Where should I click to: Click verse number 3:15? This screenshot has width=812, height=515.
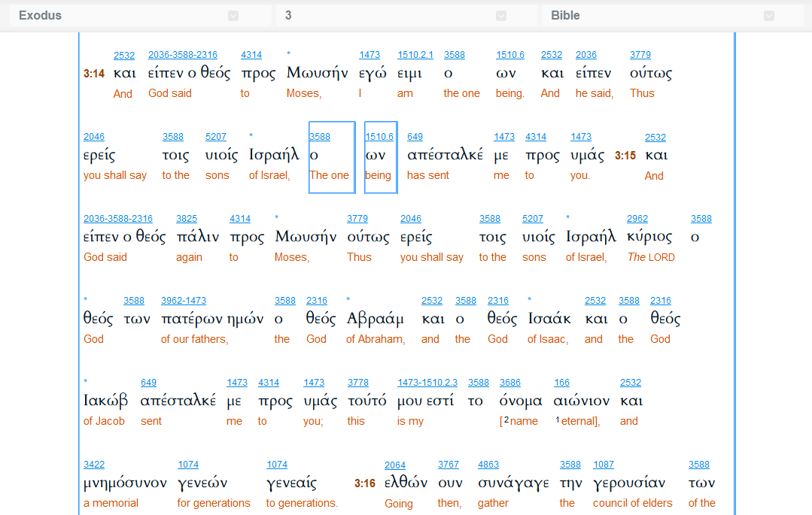[625, 156]
